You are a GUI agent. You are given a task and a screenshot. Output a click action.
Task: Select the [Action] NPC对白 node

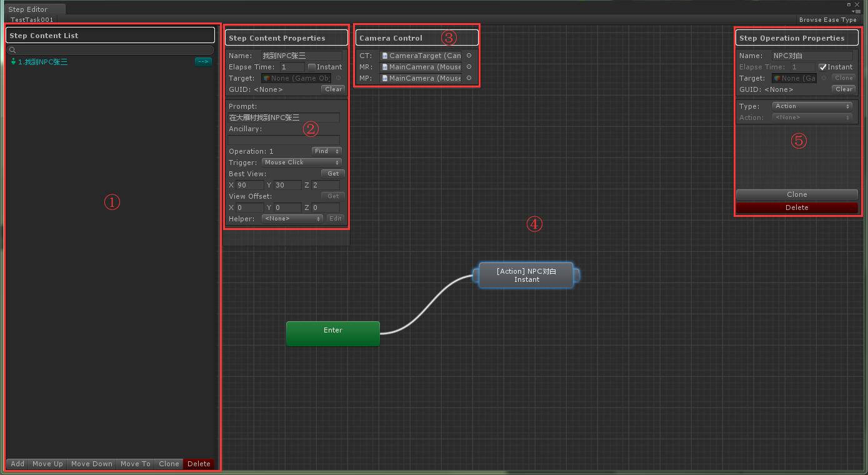pyautogui.click(x=526, y=275)
